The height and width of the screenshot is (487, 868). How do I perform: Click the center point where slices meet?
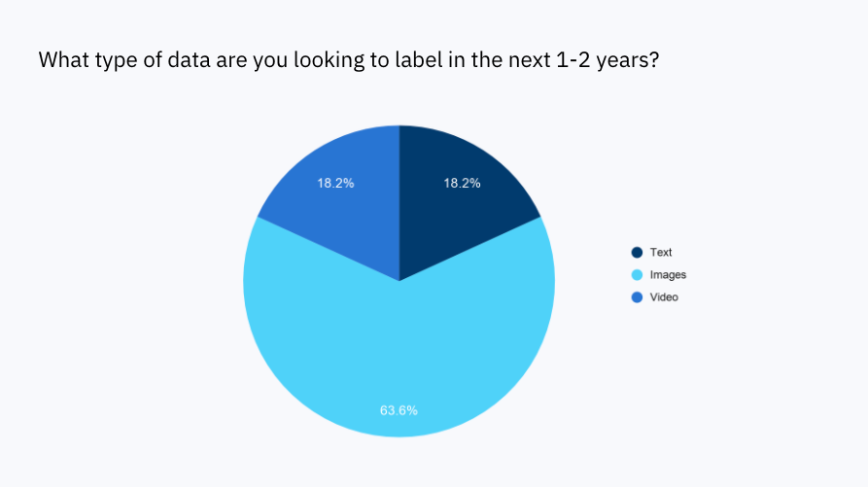point(399,281)
